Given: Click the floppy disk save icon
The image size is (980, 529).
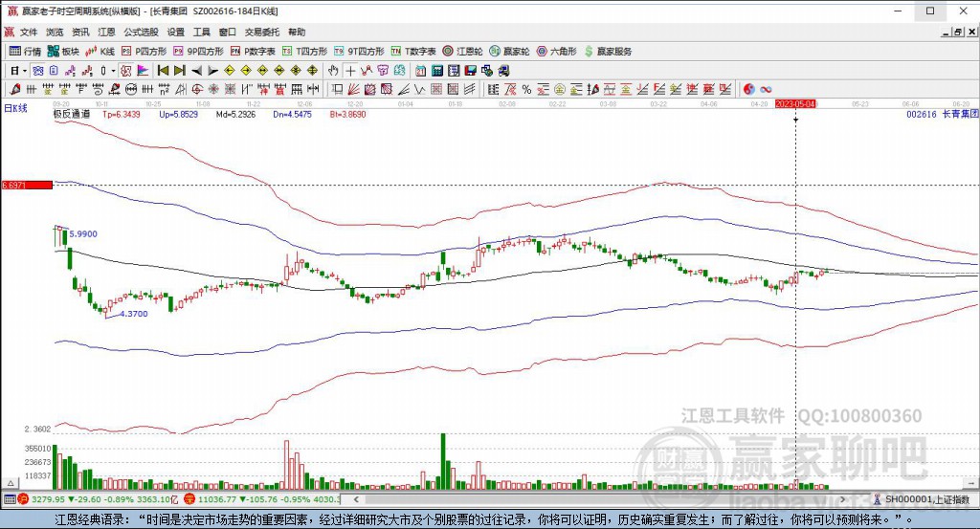Looking at the screenshot, I should coord(470,71).
